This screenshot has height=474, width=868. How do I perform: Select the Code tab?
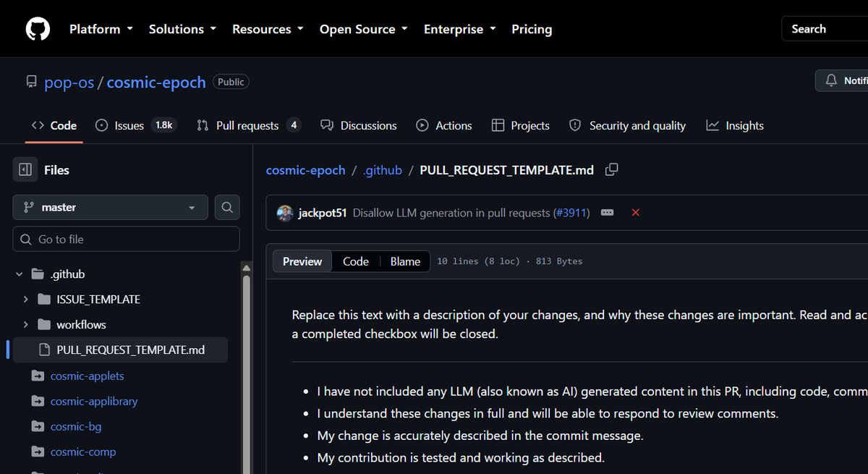[54, 125]
